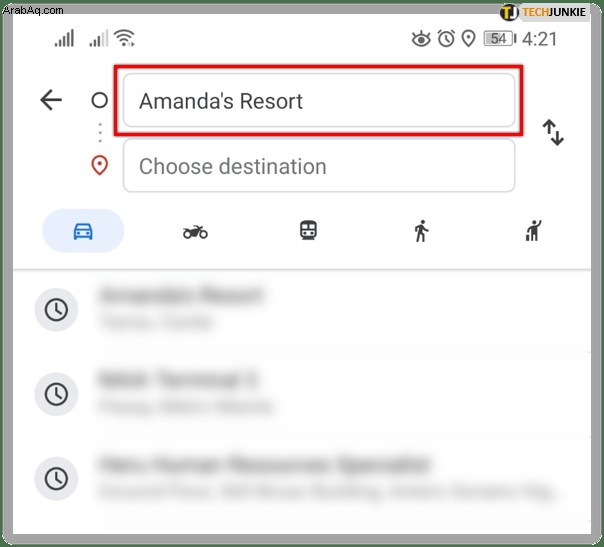
Task: Tap the Choose destination field
Action: click(x=319, y=166)
